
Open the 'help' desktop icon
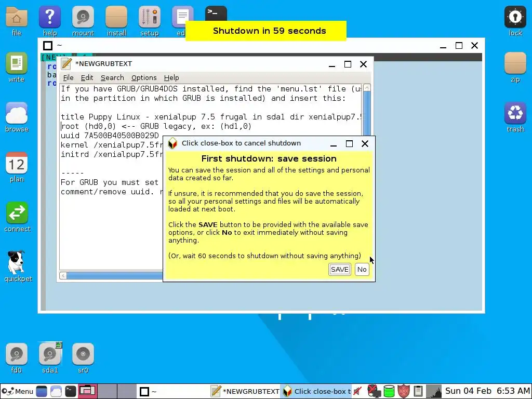tap(49, 21)
